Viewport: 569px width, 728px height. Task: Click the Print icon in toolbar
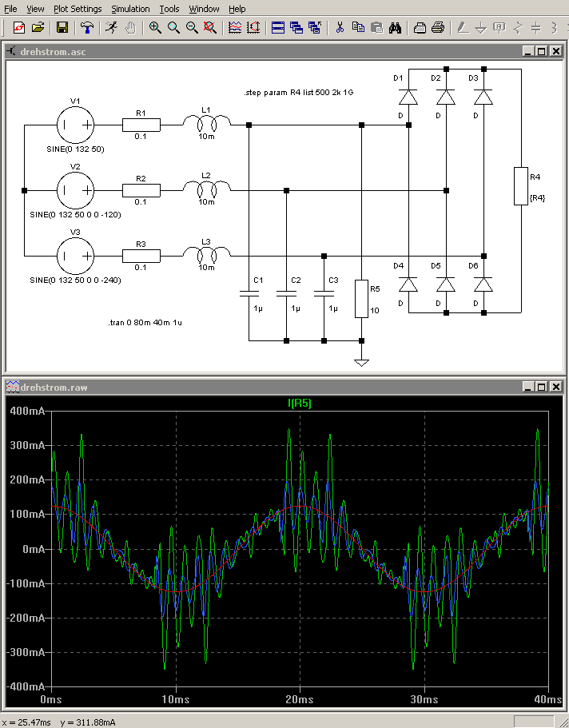[438, 27]
